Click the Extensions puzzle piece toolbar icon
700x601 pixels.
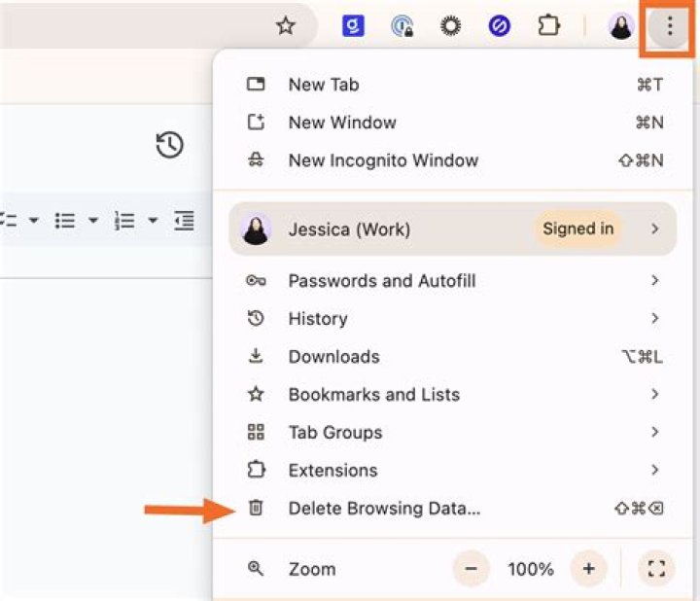(549, 26)
